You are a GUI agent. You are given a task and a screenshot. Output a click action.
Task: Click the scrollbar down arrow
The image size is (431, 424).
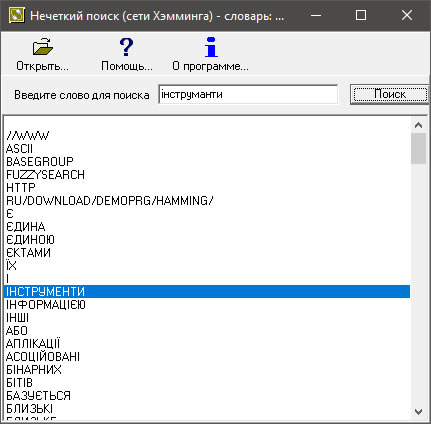pyautogui.click(x=418, y=412)
